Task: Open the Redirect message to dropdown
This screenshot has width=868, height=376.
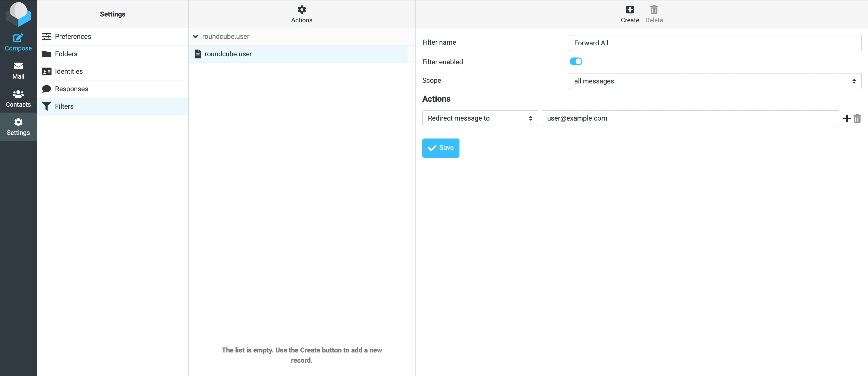Action: point(480,118)
